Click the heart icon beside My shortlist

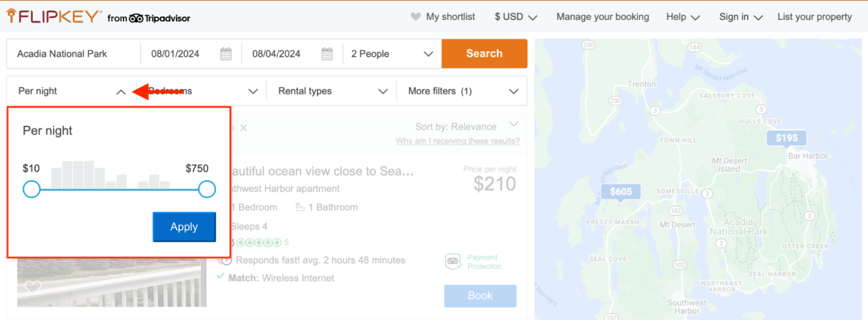pyautogui.click(x=415, y=17)
